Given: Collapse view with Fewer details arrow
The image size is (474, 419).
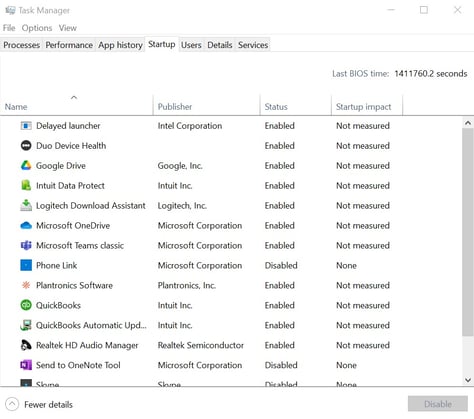Looking at the screenshot, I should point(12,404).
